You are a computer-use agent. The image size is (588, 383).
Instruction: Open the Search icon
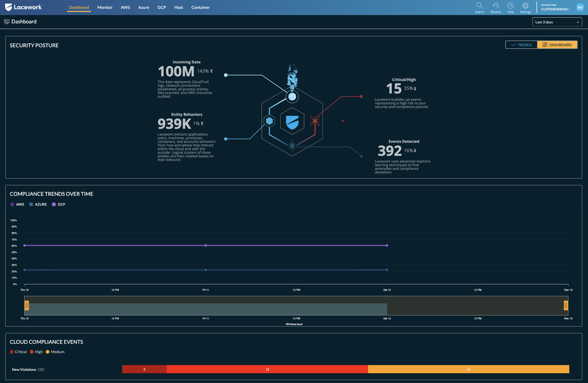479,6
